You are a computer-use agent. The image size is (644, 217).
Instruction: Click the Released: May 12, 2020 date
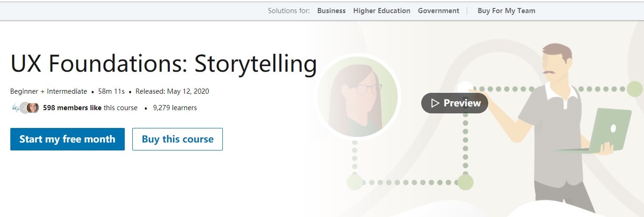172,91
